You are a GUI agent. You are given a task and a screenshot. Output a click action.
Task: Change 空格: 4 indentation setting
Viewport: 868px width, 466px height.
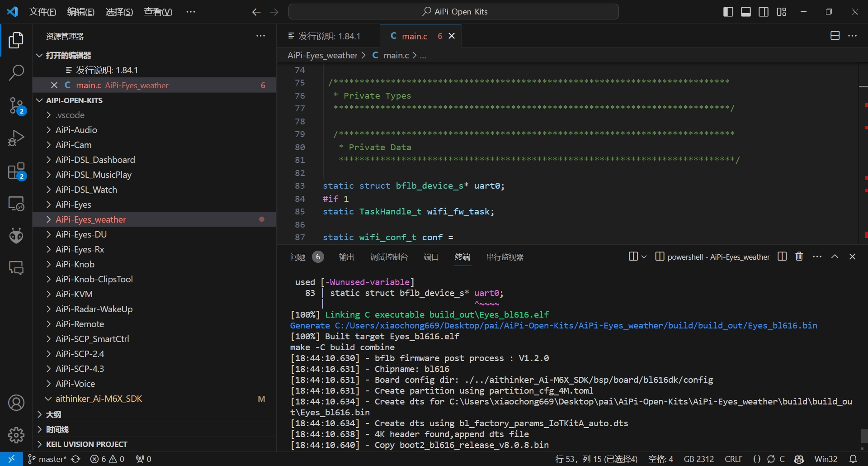[x=660, y=459]
